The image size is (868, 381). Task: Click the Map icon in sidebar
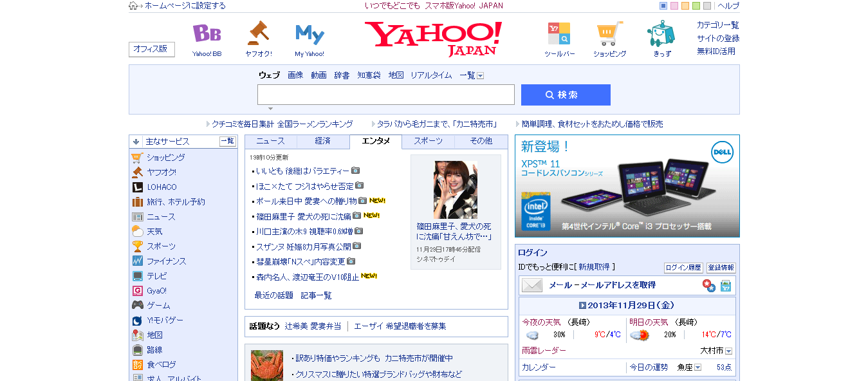[x=137, y=335]
